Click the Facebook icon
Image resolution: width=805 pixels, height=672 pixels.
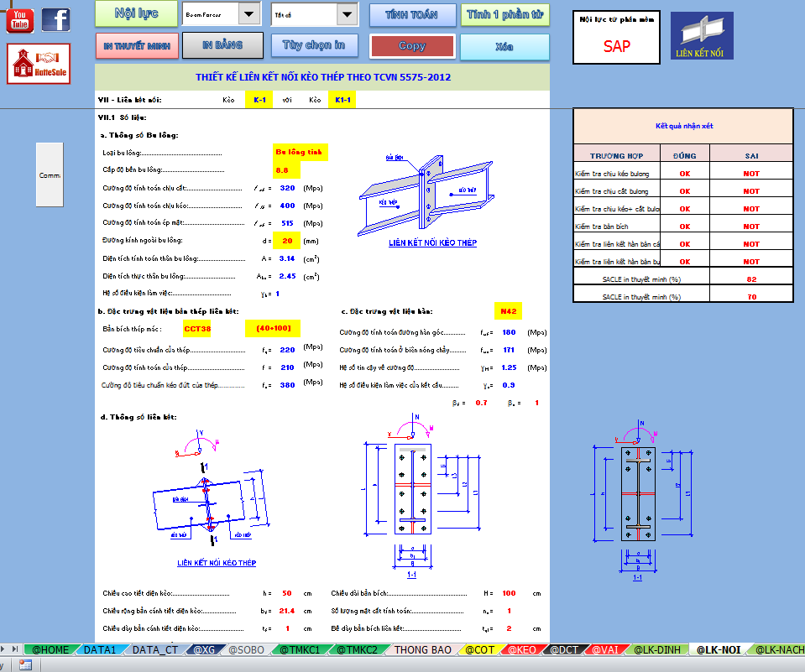tap(55, 19)
